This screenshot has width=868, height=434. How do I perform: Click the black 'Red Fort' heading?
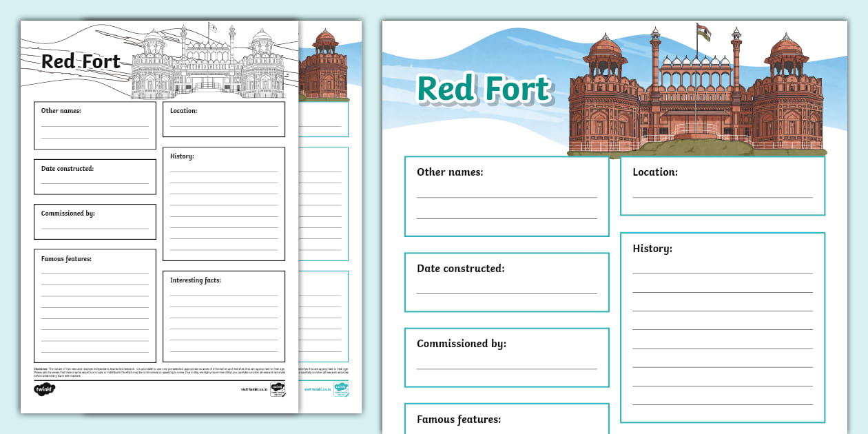click(81, 61)
